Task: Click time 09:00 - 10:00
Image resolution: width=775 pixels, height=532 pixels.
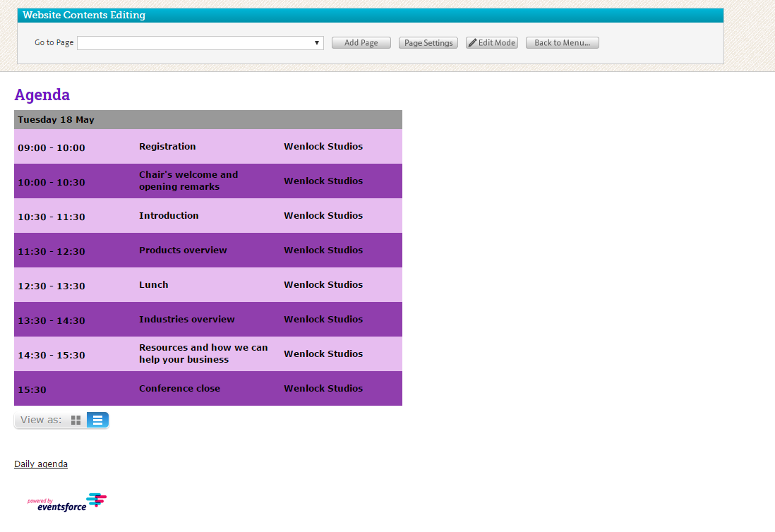Action: (52, 147)
